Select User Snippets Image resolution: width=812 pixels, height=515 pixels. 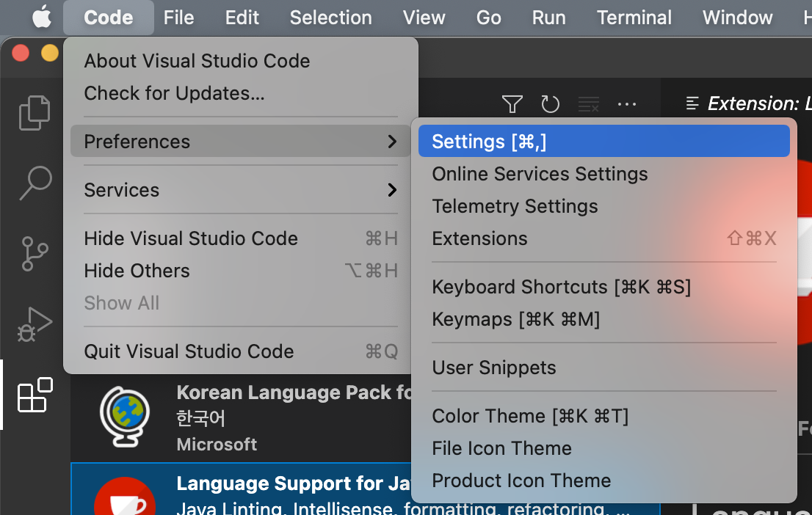603,368
